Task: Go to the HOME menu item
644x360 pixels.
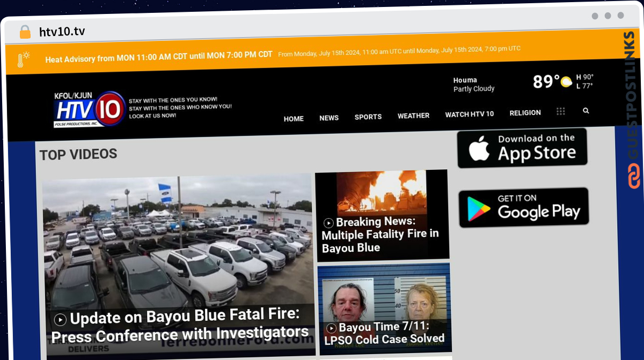Action: click(x=294, y=119)
